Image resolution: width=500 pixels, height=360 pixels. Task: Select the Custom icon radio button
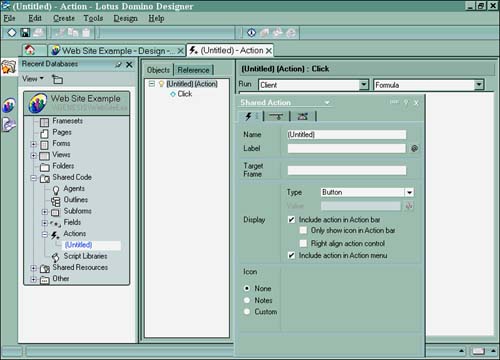pyautogui.click(x=247, y=312)
